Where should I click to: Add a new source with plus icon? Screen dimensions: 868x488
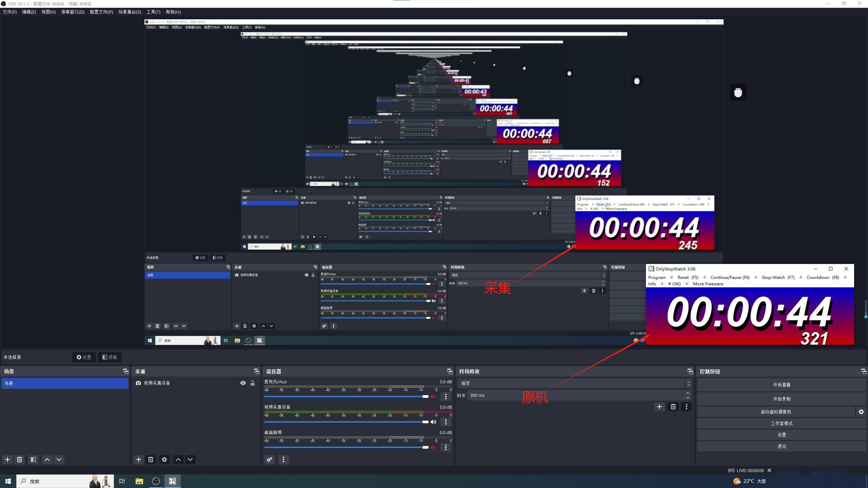click(x=138, y=460)
